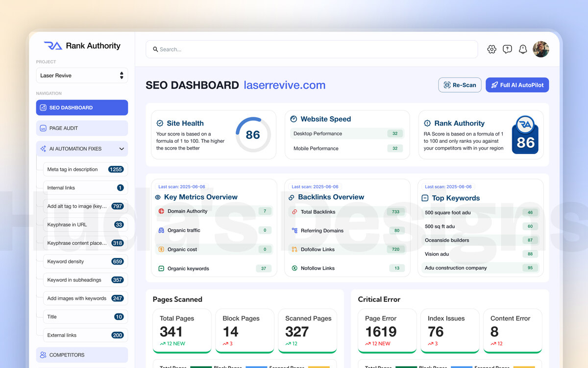
Task: Select the Keyphrase in URL fix
Action: [85, 225]
